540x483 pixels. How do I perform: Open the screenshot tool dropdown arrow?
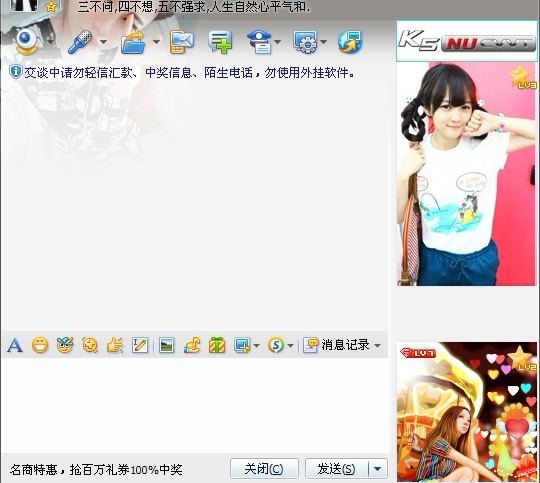tap(256, 345)
